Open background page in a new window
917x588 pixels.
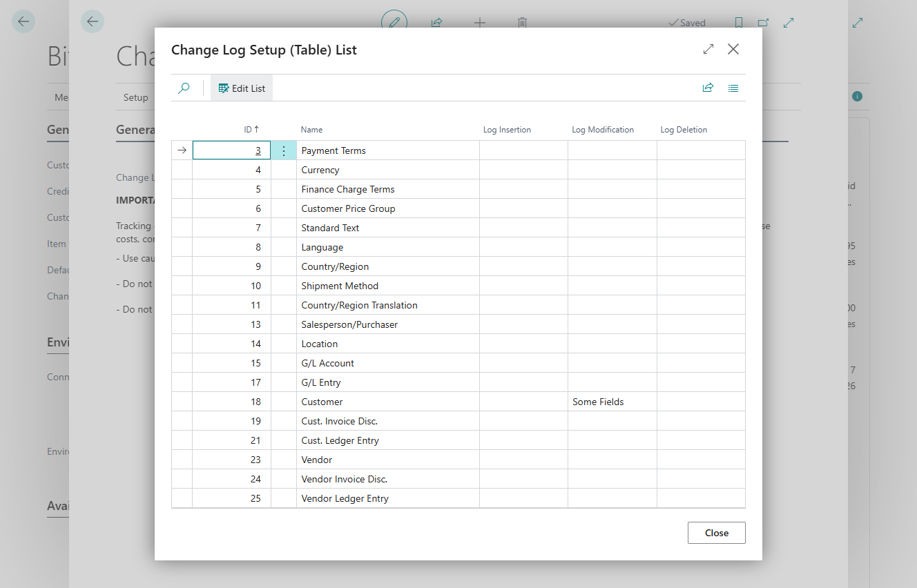coord(763,23)
